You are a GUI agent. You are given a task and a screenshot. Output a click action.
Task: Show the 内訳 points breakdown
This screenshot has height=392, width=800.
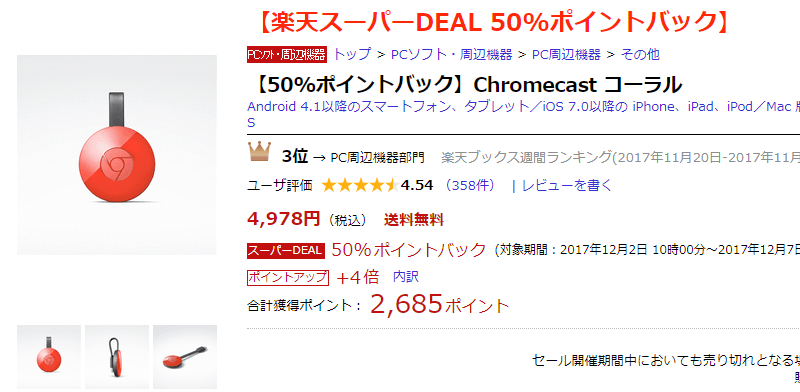tap(406, 277)
